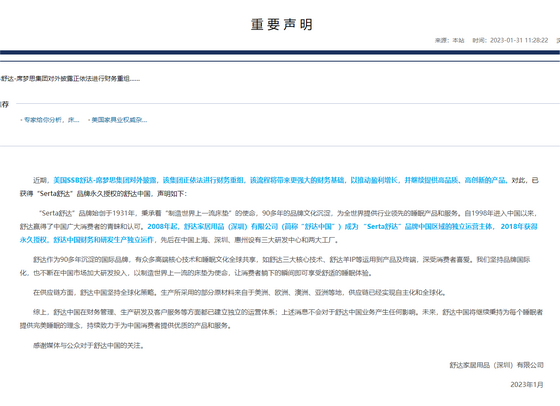Click the line '感谢媒体与公众对于舒达中国的关注。'
Image resolution: width=560 pixels, height=406 pixels.
pyautogui.click(x=89, y=346)
